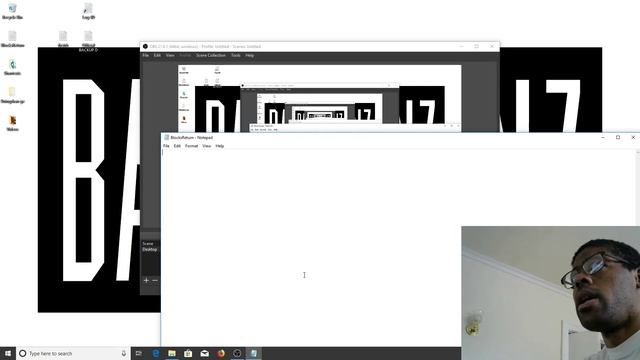Image resolution: width=640 pixels, height=360 pixels.
Task: Maximize the OBS window
Action: [476, 47]
